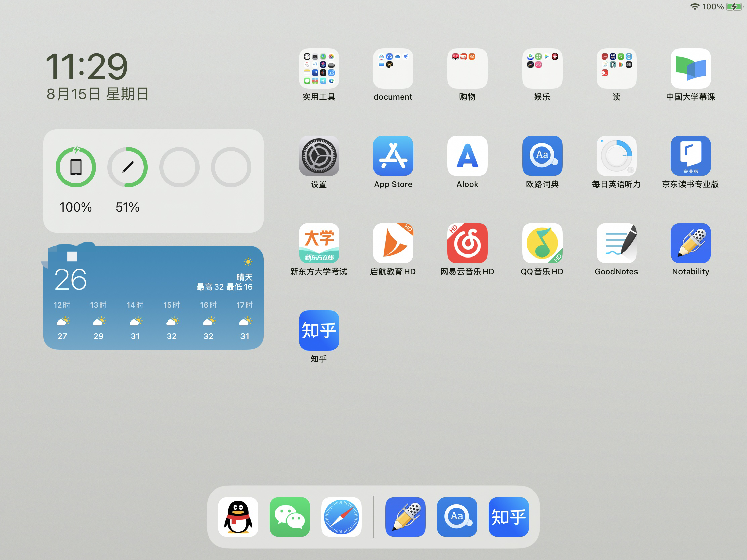Tap the iPad battery status icon
This screenshot has width=747, height=560.
click(77, 169)
